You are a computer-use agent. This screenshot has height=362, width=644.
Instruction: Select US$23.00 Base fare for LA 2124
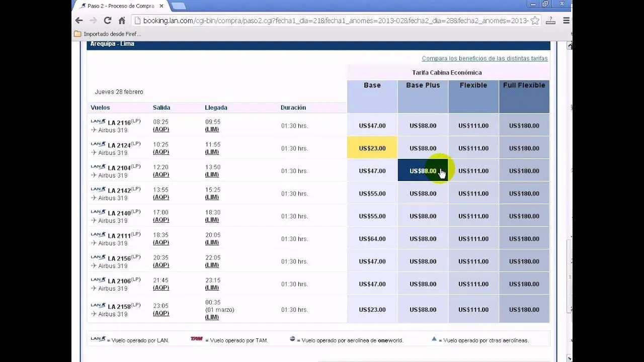pos(372,148)
